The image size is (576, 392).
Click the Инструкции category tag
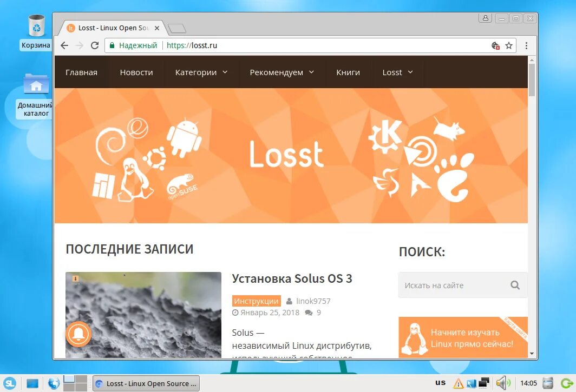click(x=257, y=301)
